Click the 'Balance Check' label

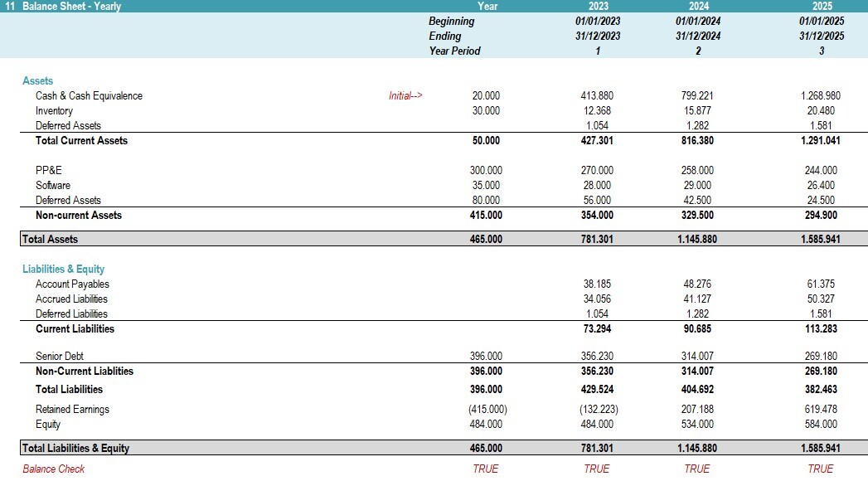click(x=54, y=469)
